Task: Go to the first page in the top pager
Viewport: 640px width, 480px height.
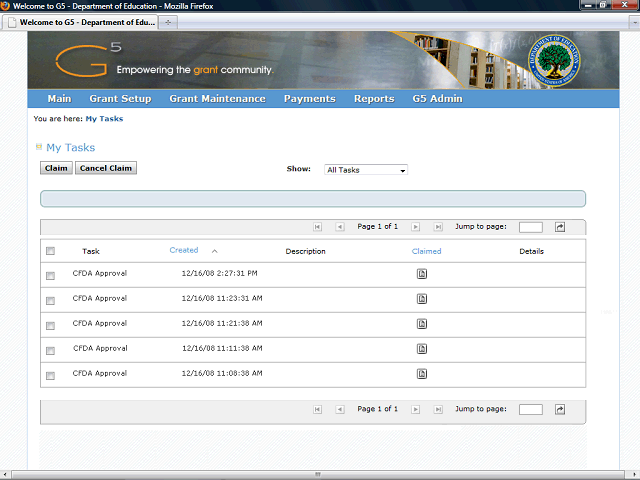Action: point(318,227)
